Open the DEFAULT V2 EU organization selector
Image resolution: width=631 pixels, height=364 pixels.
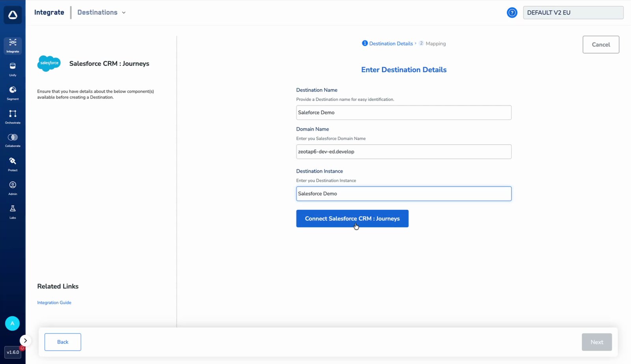(x=573, y=13)
